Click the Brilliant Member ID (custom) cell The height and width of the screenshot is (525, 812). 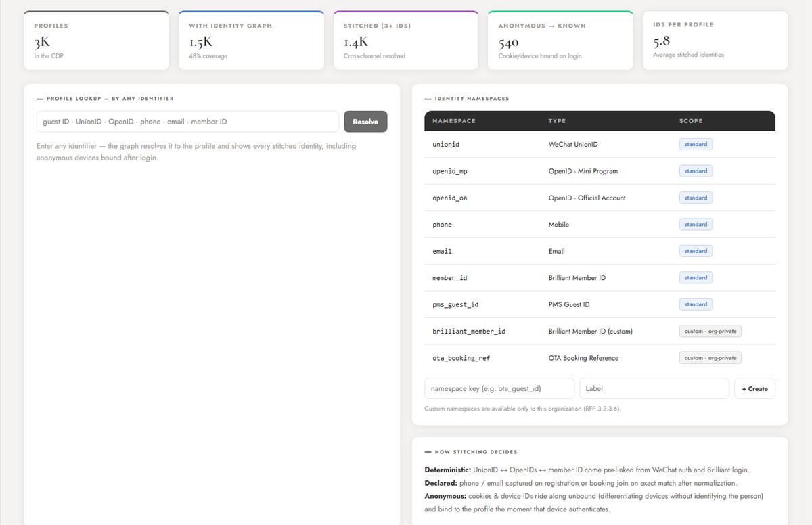pos(590,332)
